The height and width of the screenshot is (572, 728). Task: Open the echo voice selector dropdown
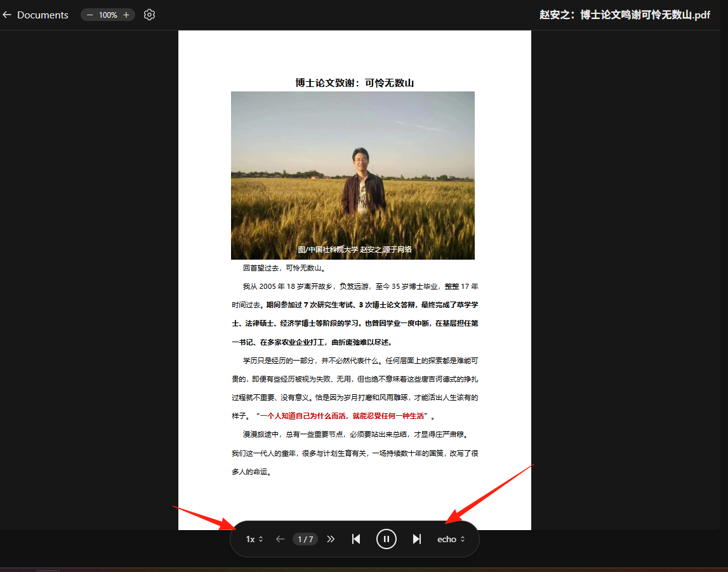click(451, 539)
